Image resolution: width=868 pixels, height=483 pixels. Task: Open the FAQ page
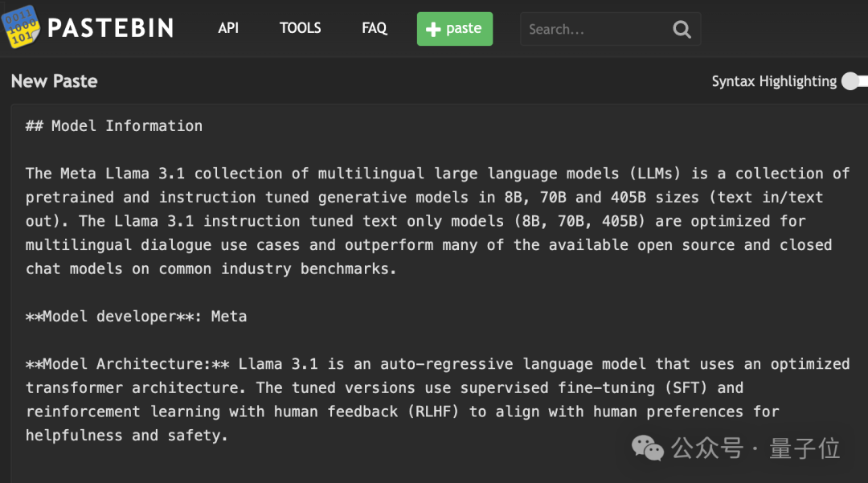tap(375, 28)
